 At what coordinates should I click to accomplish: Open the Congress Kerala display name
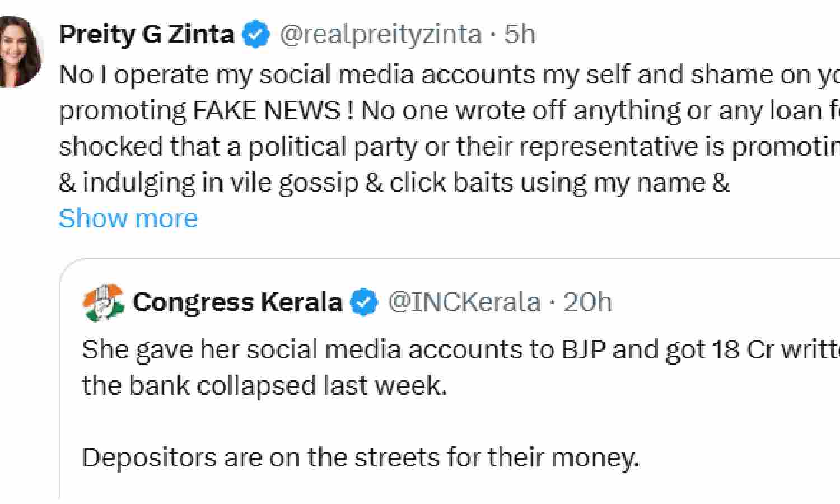click(x=237, y=302)
